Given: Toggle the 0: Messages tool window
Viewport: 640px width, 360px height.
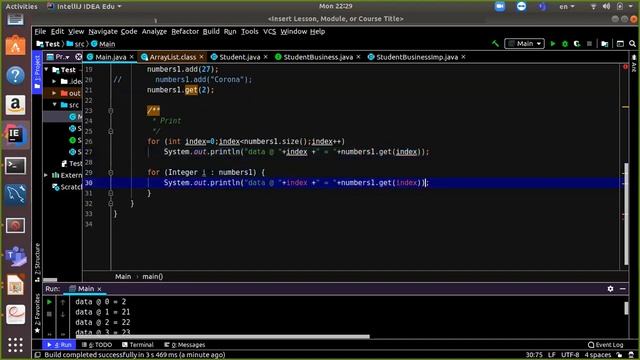Looking at the screenshot, I should pyautogui.click(x=184, y=345).
